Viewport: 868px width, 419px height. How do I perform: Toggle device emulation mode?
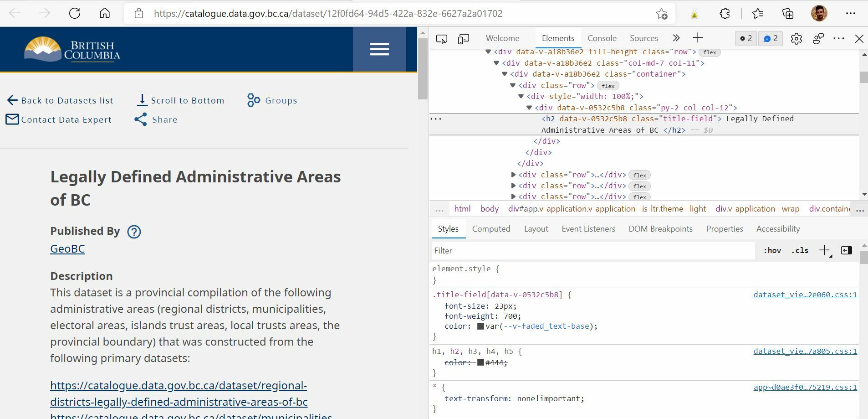(x=464, y=39)
